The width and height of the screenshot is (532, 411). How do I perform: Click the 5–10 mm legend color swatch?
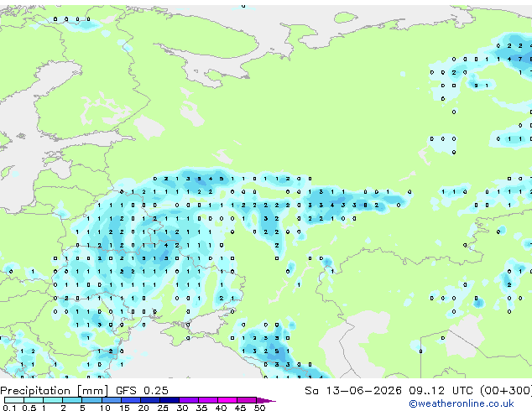point(91,400)
